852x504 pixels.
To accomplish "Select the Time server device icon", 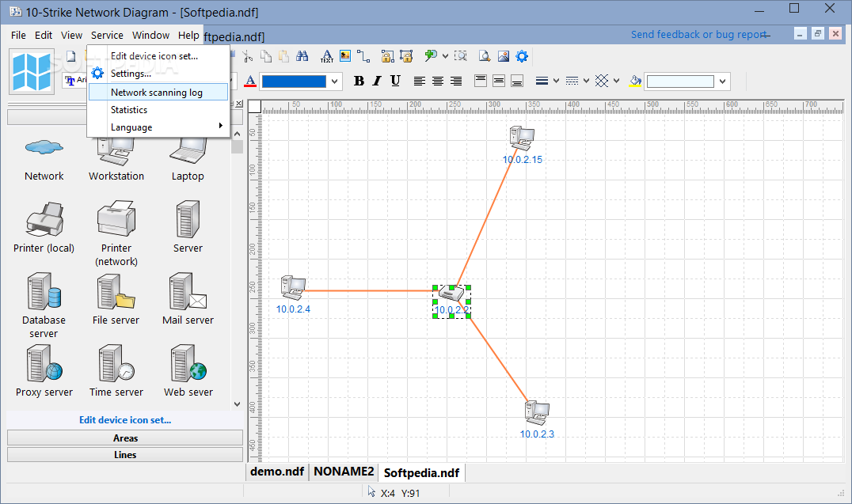I will 116,363.
